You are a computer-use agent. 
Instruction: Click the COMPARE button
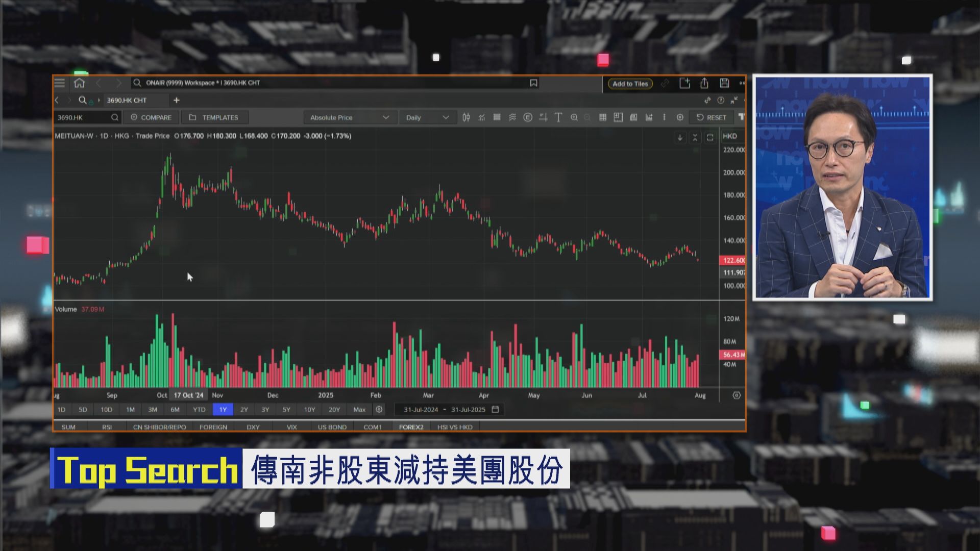coord(152,117)
